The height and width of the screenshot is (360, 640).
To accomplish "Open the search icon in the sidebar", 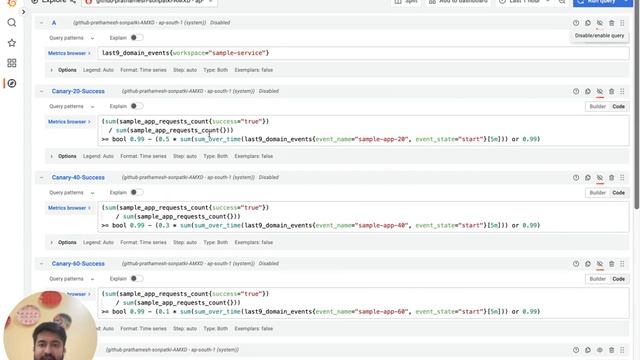I will coord(12,22).
